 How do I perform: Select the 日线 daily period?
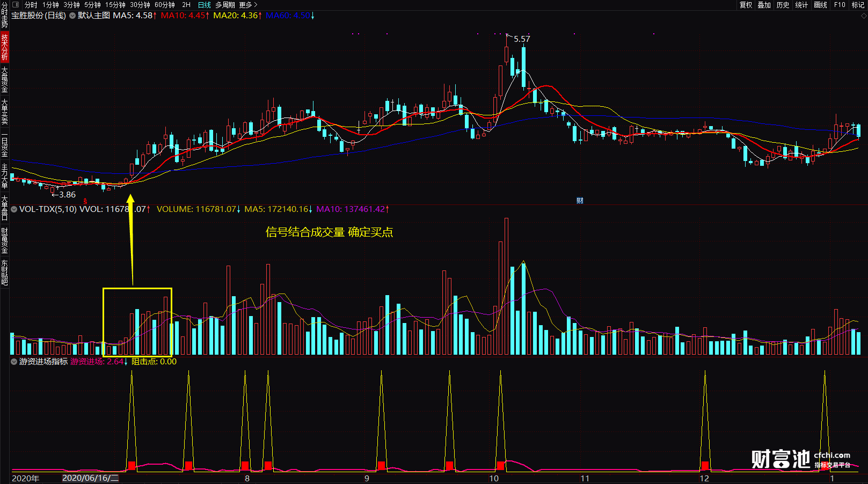[204, 5]
